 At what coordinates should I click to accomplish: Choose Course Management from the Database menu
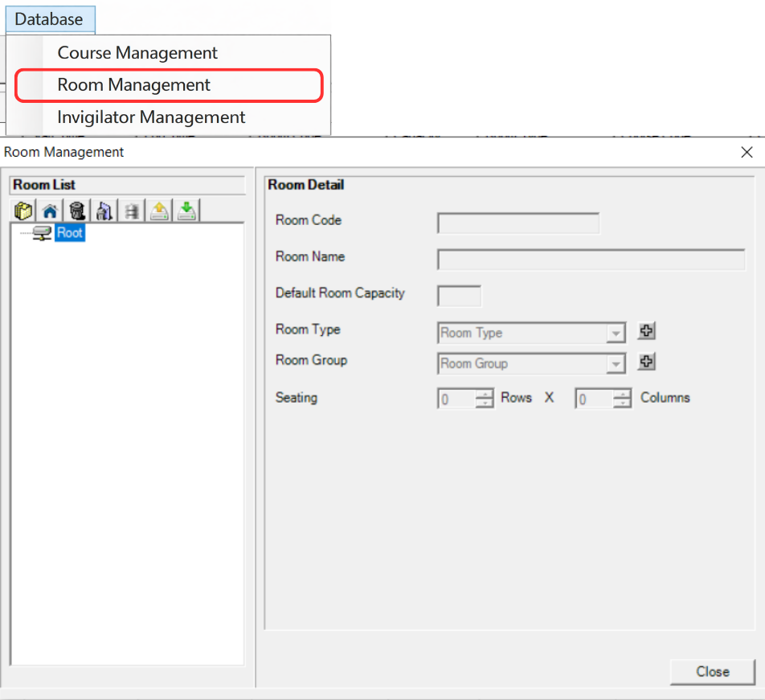(168, 53)
